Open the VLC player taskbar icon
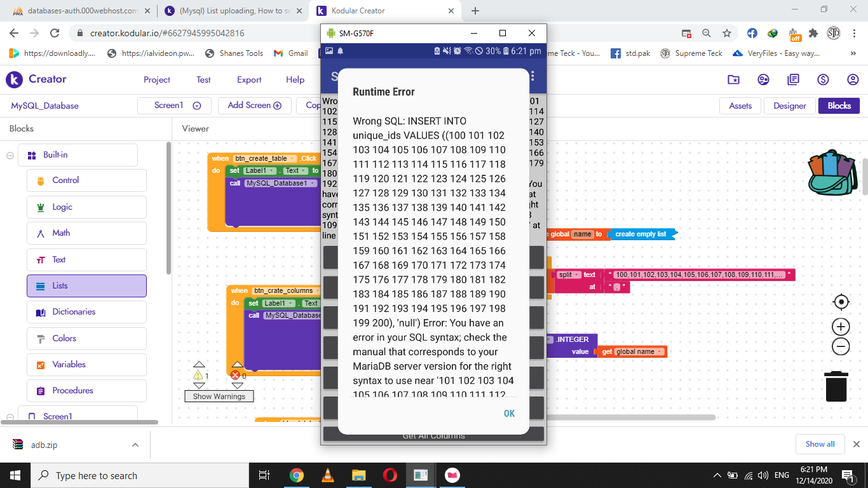 click(x=327, y=475)
